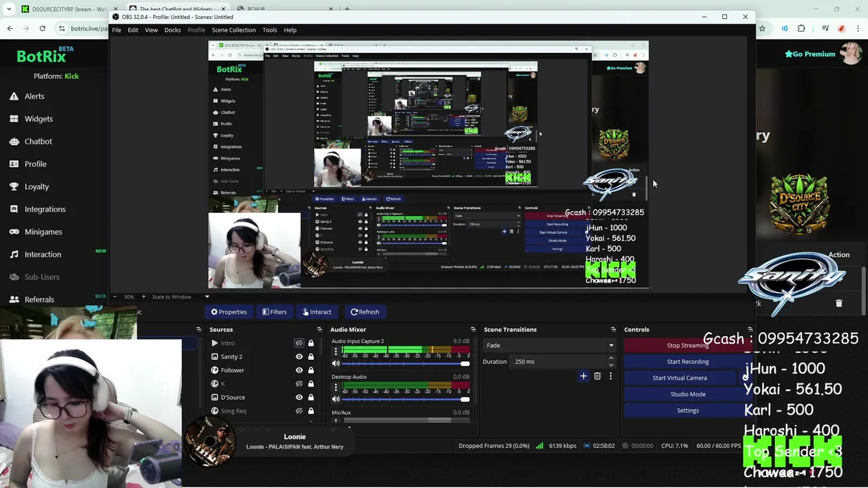Click Refresh button in OBS toolbar
Image resolution: width=868 pixels, height=488 pixels.
[365, 312]
